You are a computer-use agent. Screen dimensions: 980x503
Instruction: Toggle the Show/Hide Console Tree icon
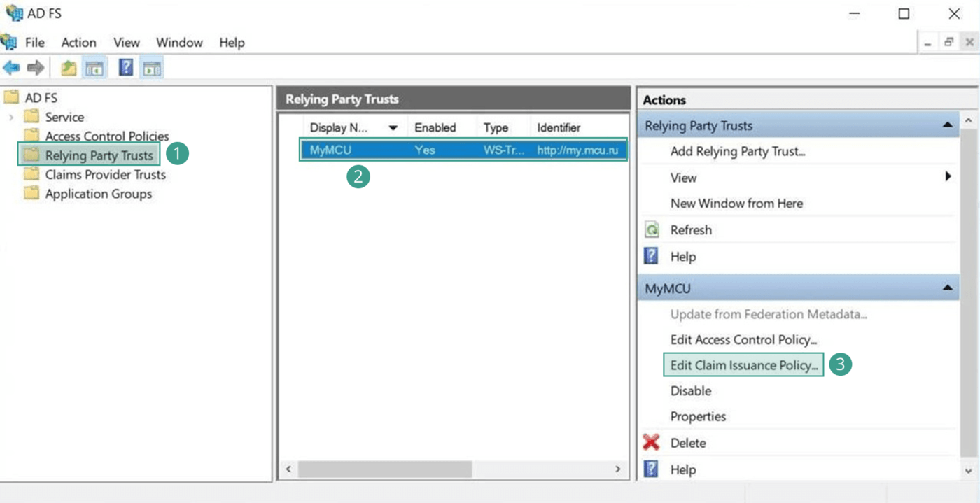click(94, 68)
